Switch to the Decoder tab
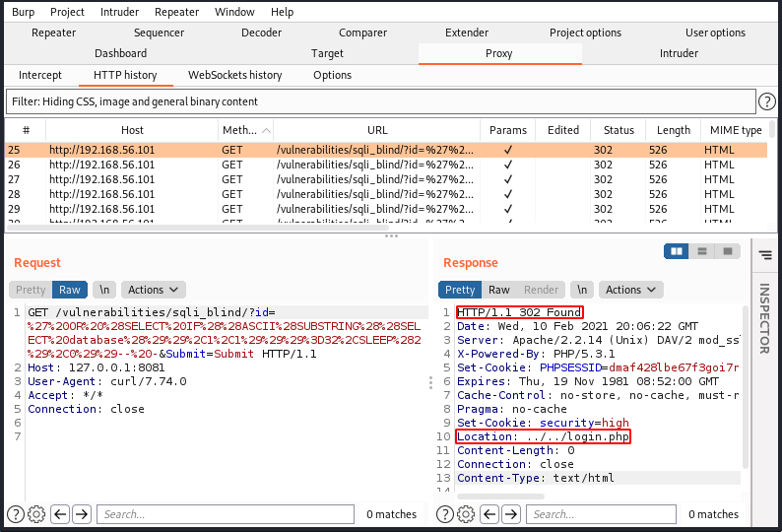The height and width of the screenshot is (532, 782). coord(261,33)
